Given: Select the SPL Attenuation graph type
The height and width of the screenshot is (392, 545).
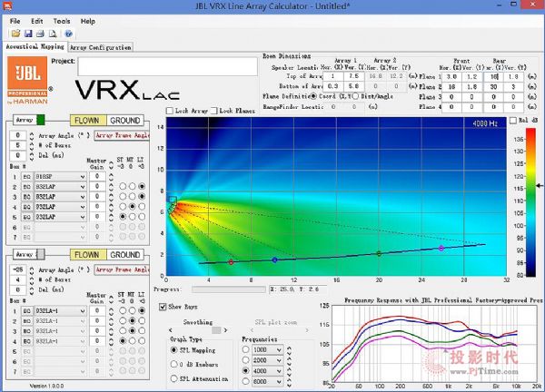Looking at the screenshot, I should [x=174, y=377].
